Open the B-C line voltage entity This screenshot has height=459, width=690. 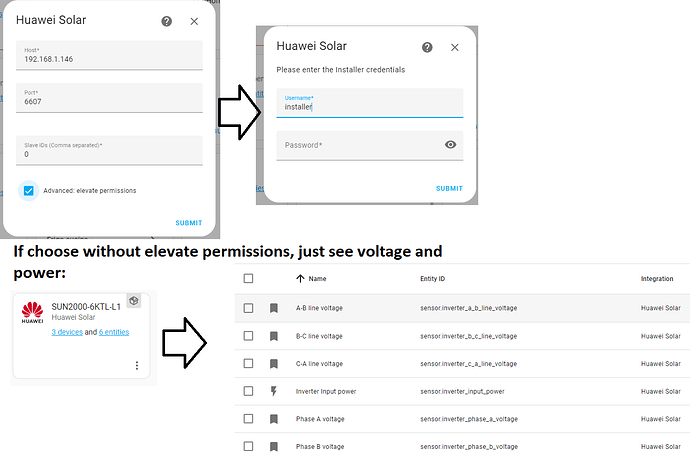click(319, 336)
